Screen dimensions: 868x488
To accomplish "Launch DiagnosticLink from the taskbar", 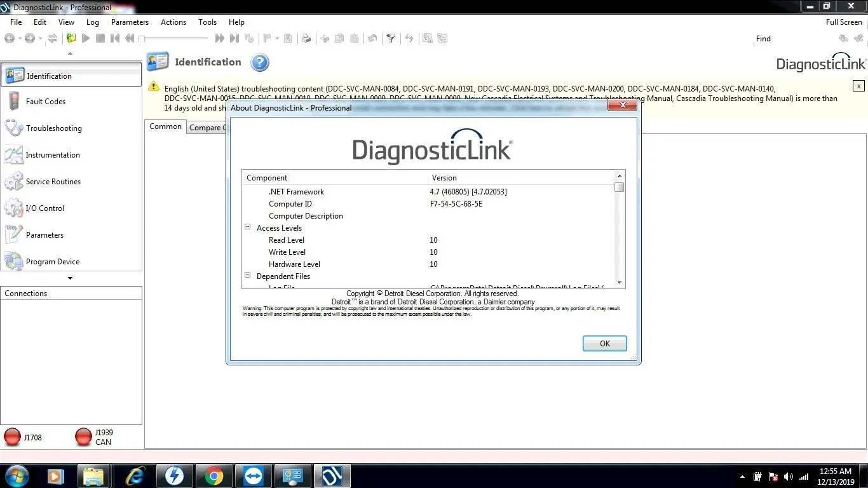I will (x=331, y=475).
